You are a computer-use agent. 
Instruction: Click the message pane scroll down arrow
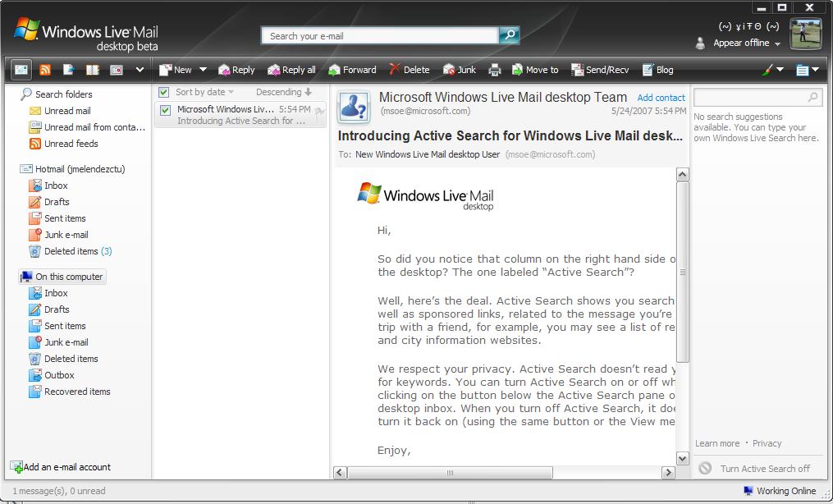[x=682, y=458]
